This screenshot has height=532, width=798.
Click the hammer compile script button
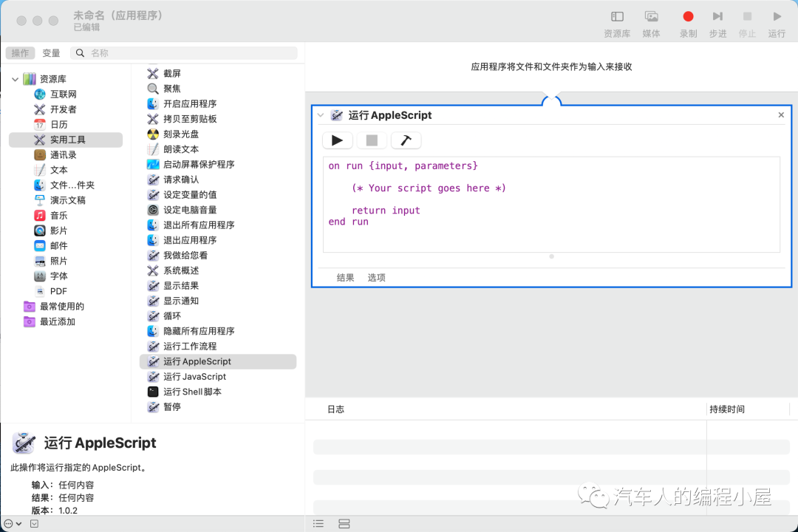pyautogui.click(x=406, y=140)
